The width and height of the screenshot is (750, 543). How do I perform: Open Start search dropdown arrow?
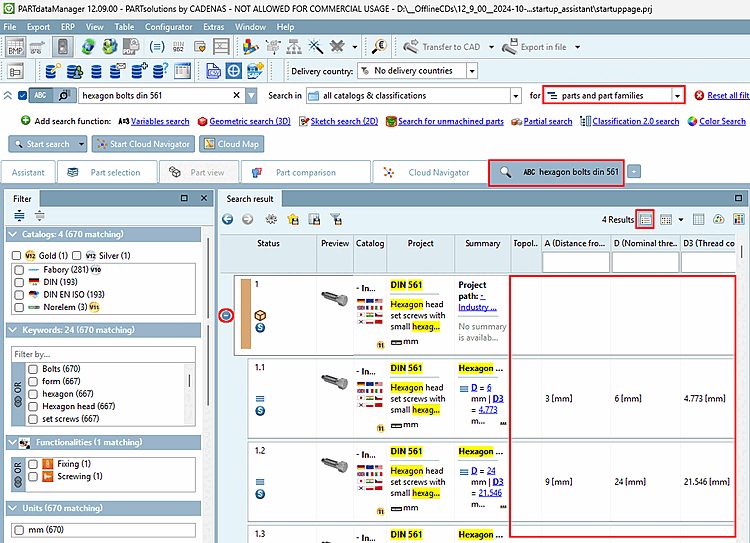pyautogui.click(x=81, y=144)
